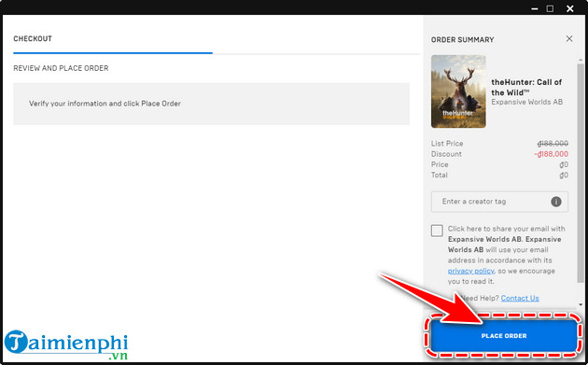Click the scrollbar up arrow in order summary
This screenshot has width=588, height=365.
coord(581,60)
